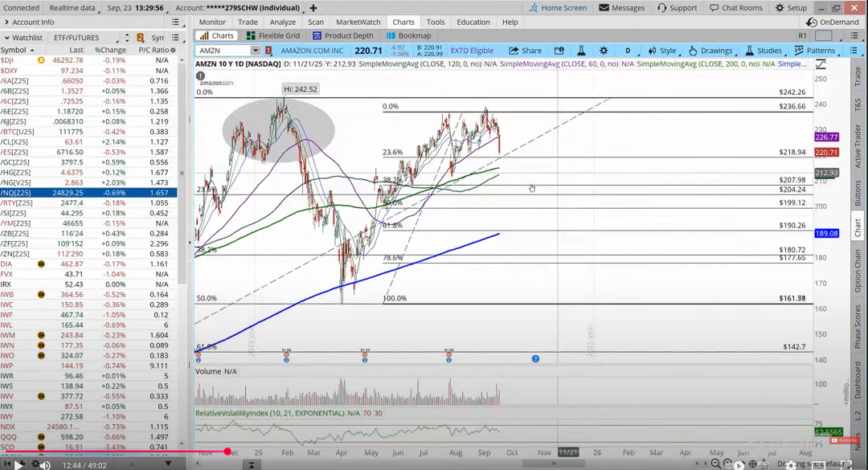Open the P/C Ratio column gear
The image size is (868, 470).
174,50
